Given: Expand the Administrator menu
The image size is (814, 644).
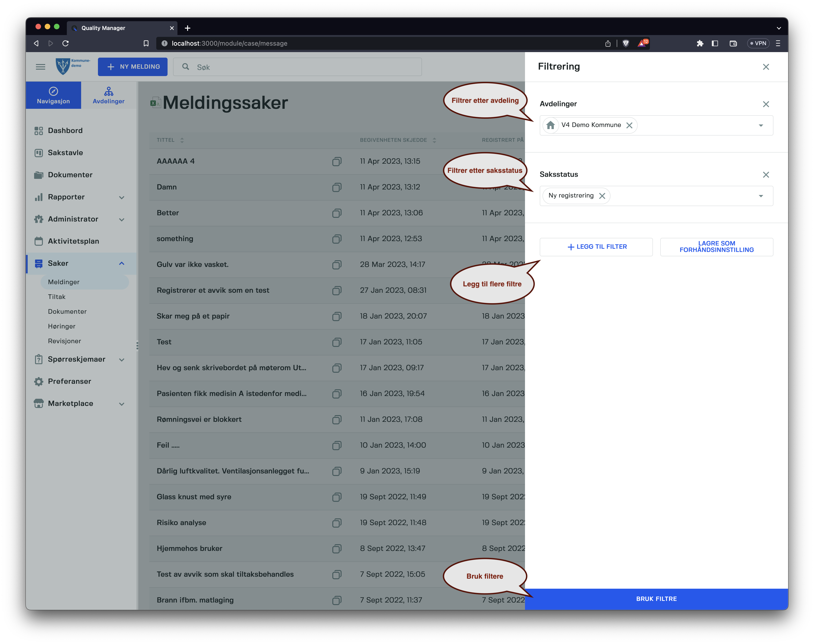Looking at the screenshot, I should pyautogui.click(x=121, y=219).
